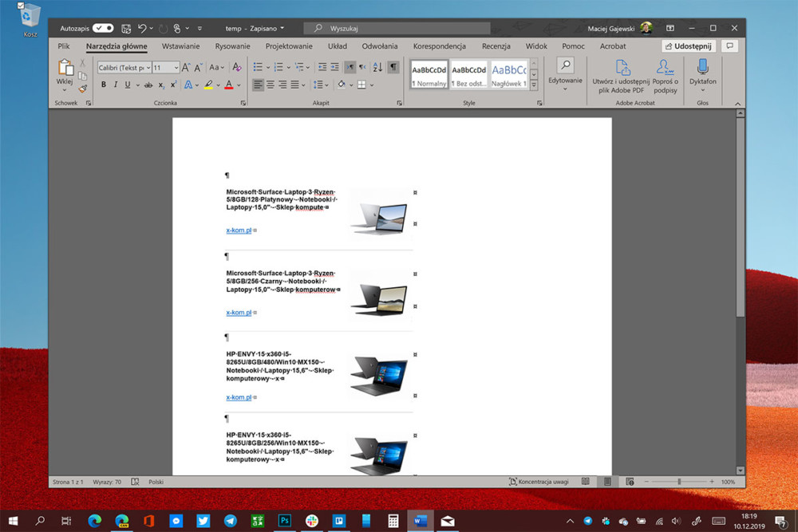Image resolution: width=798 pixels, height=532 pixels.
Task: Open the bullet list dropdown arrow
Action: 267,67
